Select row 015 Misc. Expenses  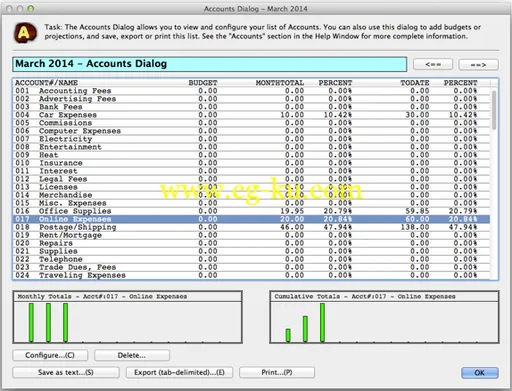252,203
